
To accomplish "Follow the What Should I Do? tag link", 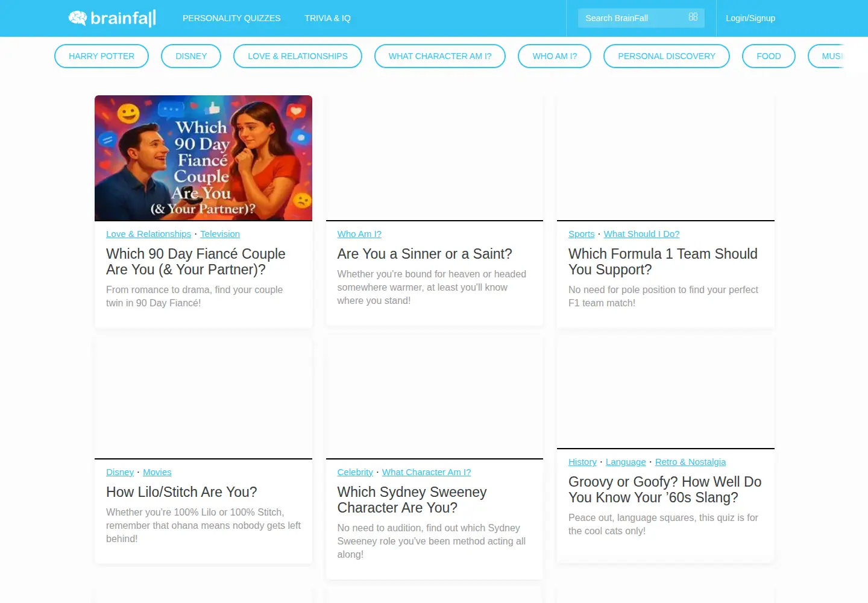I will 642,234.
